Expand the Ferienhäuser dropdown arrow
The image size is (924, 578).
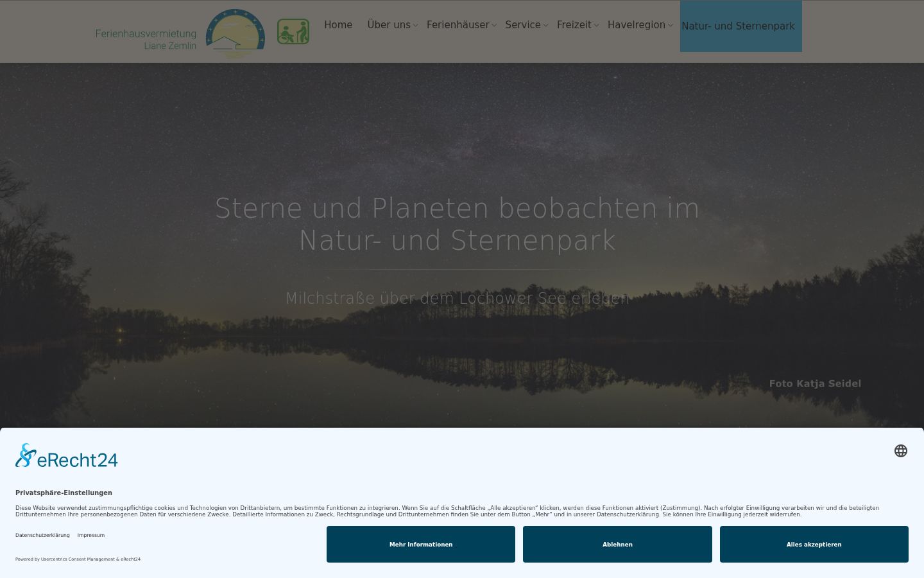494,26
